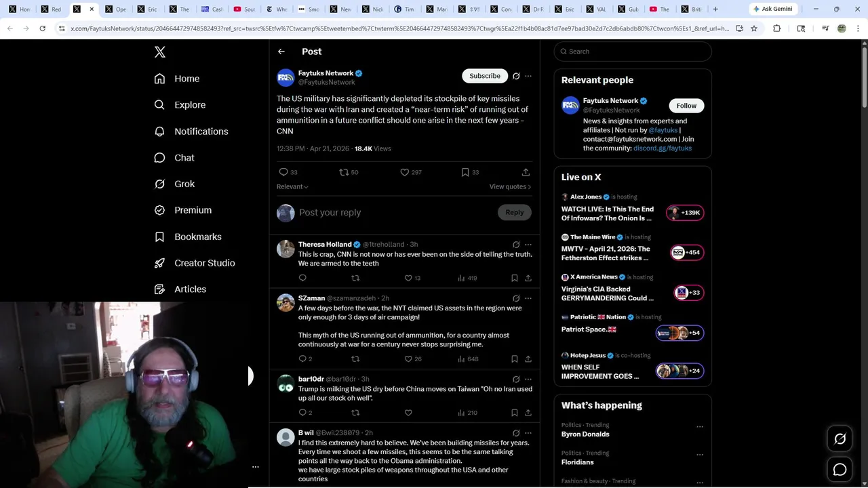Click the Reply button
Screen dimensions: 868x488
[x=515, y=212]
